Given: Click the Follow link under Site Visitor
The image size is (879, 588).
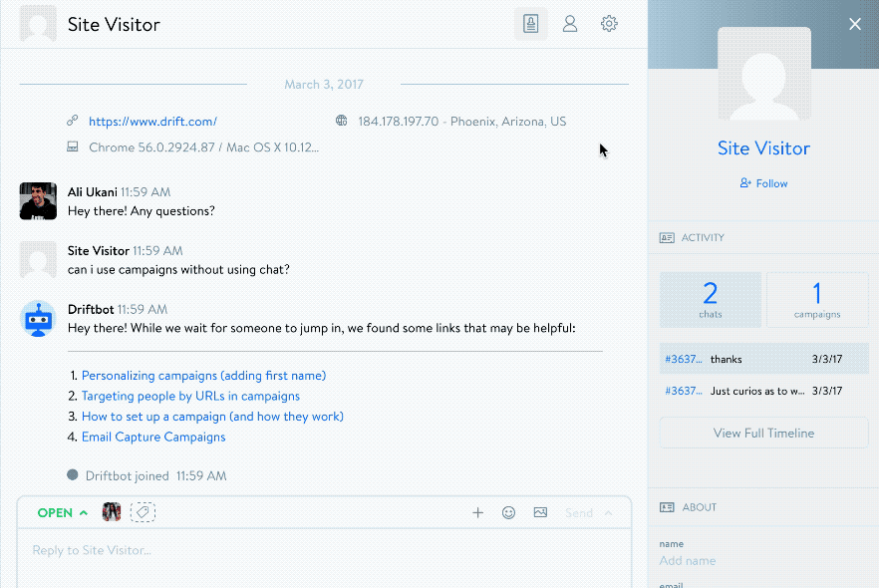Looking at the screenshot, I should [x=763, y=183].
